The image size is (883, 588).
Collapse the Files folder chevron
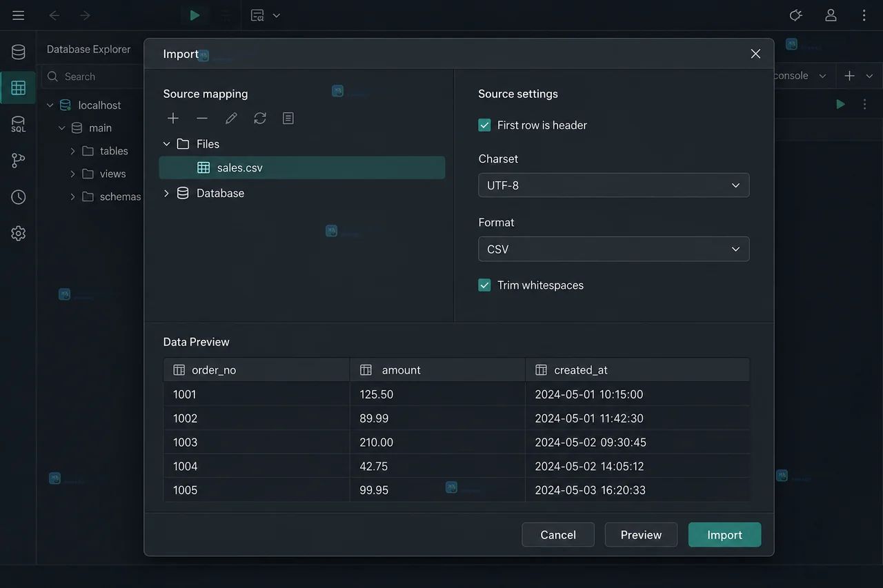(x=166, y=144)
